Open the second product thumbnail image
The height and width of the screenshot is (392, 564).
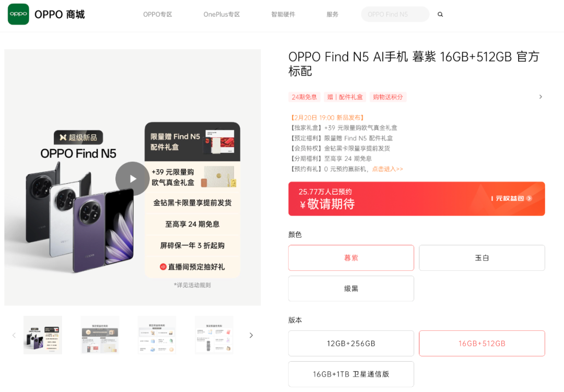100,335
